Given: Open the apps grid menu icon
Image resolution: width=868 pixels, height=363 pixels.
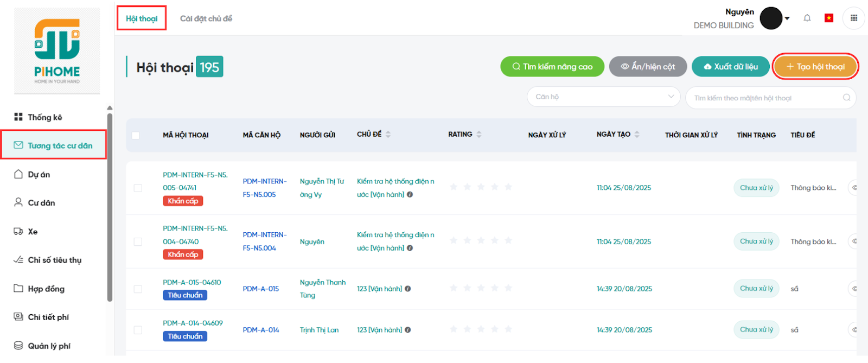Looking at the screenshot, I should (853, 18).
